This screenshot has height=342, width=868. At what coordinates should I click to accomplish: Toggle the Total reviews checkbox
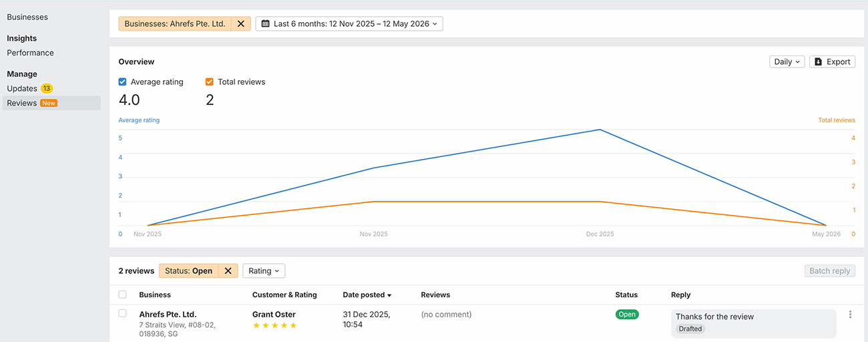point(210,81)
